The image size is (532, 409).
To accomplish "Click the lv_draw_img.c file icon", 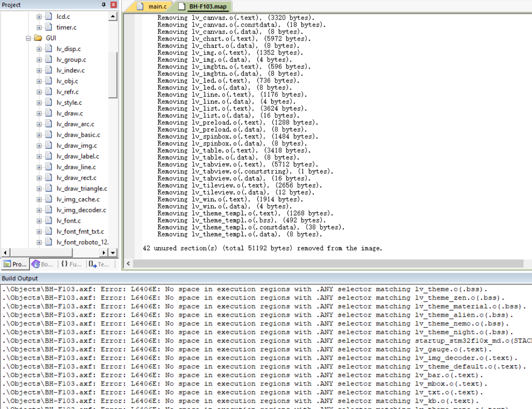I will click(x=49, y=145).
